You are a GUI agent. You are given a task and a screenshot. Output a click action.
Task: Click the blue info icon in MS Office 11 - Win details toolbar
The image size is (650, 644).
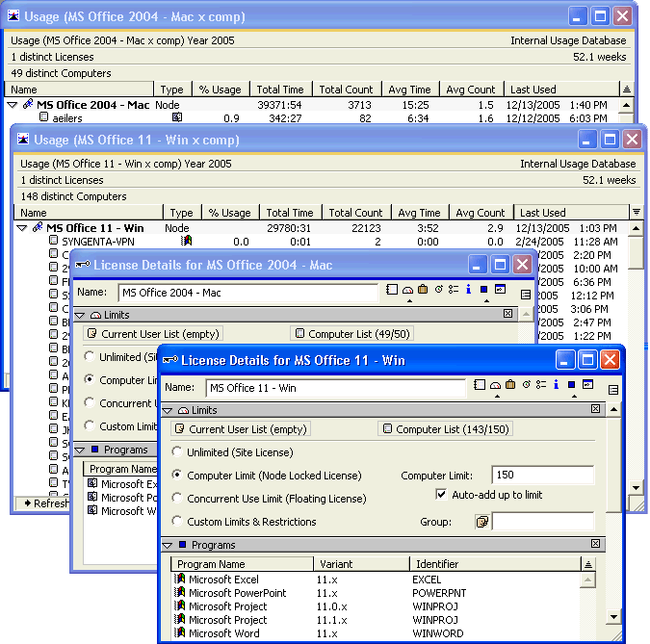(x=556, y=385)
